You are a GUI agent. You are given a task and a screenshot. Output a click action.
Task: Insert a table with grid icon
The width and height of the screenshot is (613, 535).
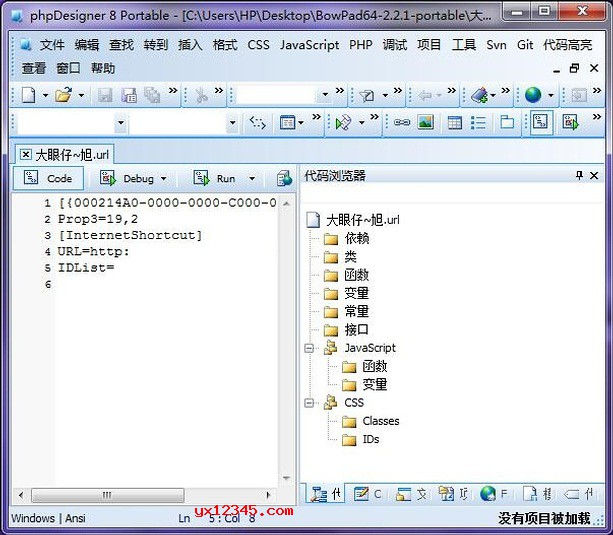[x=455, y=123]
